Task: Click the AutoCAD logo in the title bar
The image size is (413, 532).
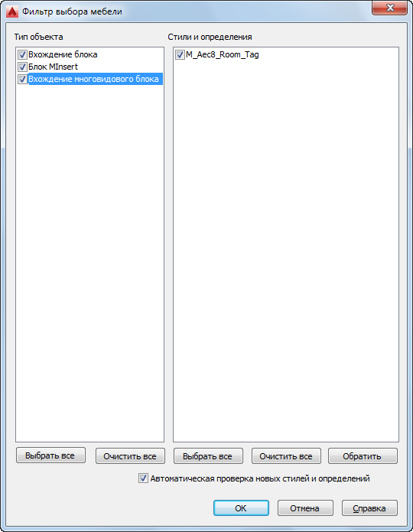Action: tap(12, 11)
